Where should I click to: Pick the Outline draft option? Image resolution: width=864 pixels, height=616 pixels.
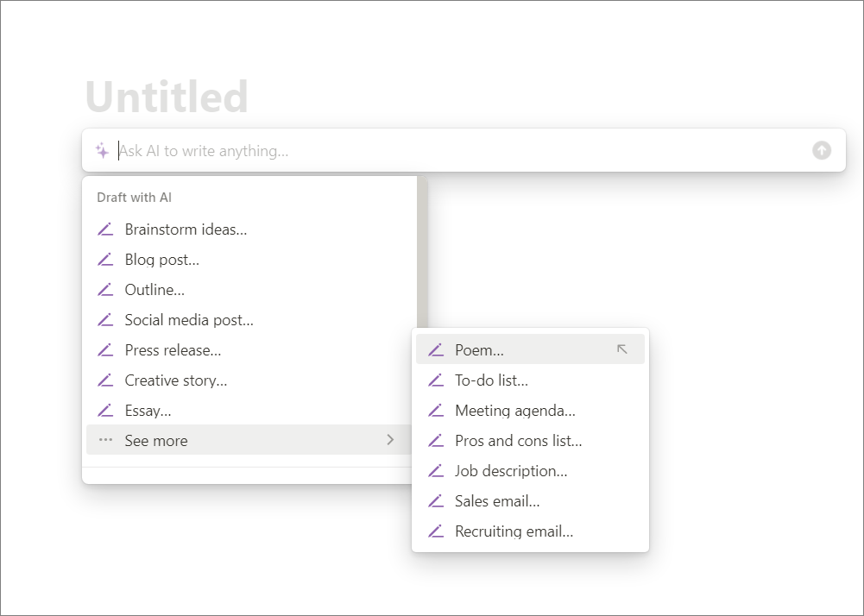point(249,290)
